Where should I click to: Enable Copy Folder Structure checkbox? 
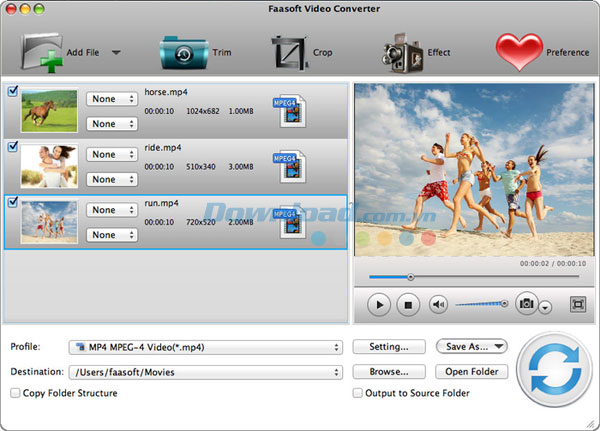tap(15, 393)
